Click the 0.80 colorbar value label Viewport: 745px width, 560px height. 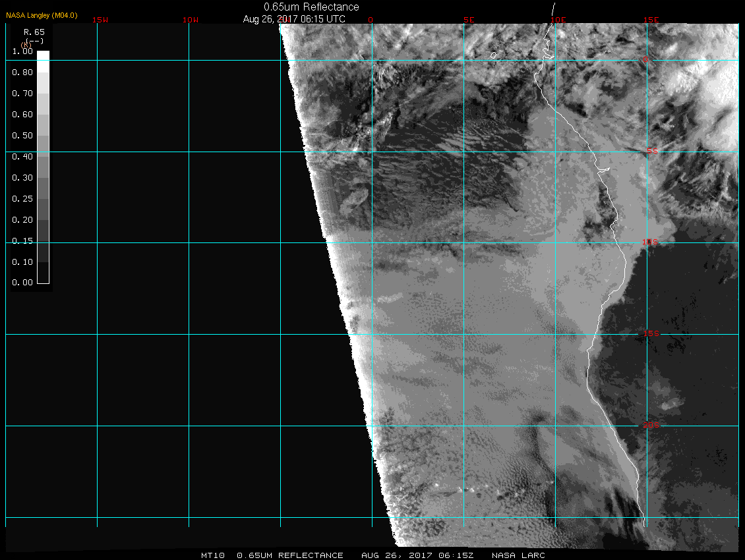tap(22, 72)
